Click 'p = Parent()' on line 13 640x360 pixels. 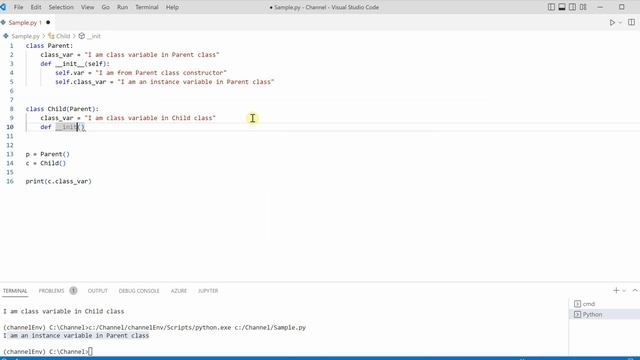coord(47,154)
